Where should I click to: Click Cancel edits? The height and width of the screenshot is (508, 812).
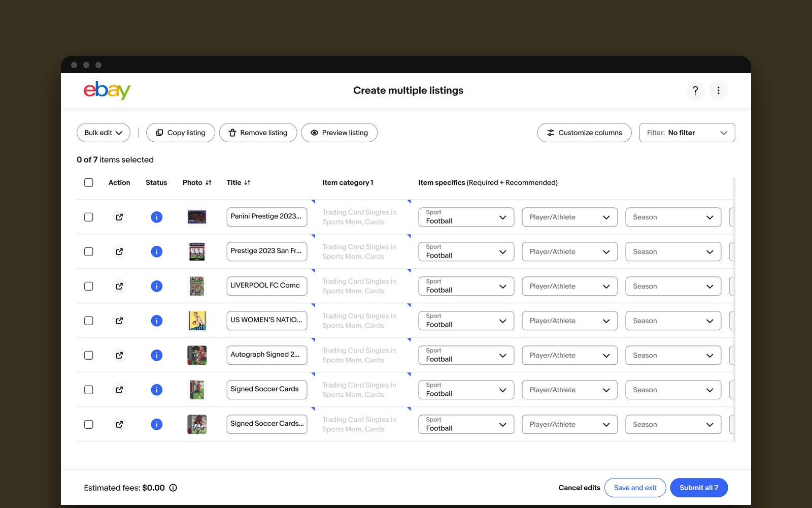pos(579,488)
